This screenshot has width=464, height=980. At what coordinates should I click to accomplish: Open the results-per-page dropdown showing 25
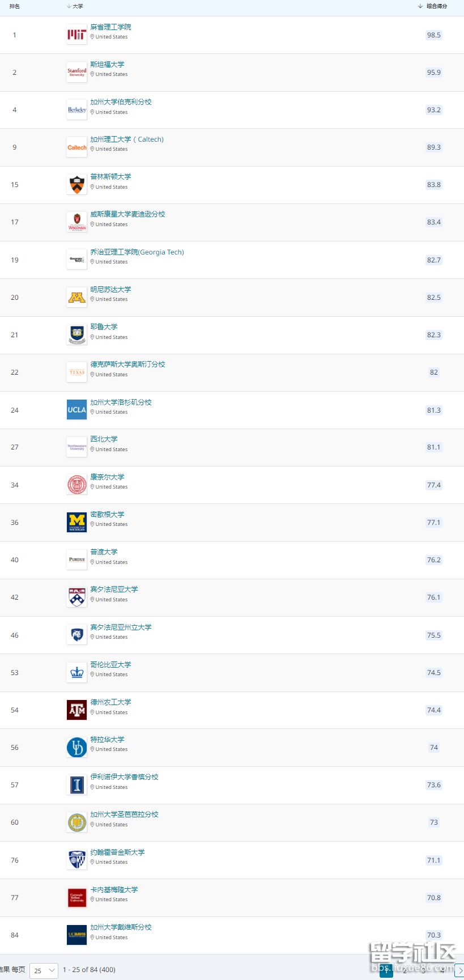pyautogui.click(x=44, y=970)
